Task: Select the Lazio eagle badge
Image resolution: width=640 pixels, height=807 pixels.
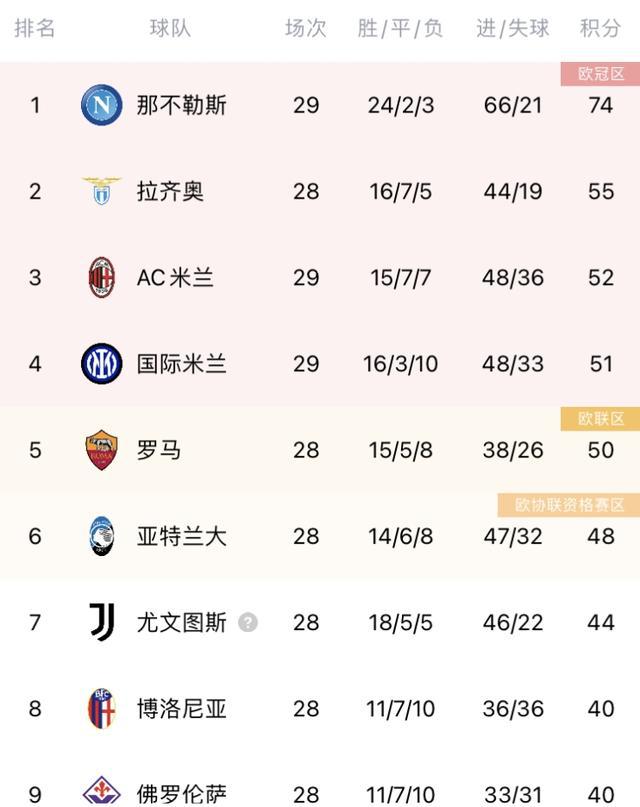Action: [100, 188]
